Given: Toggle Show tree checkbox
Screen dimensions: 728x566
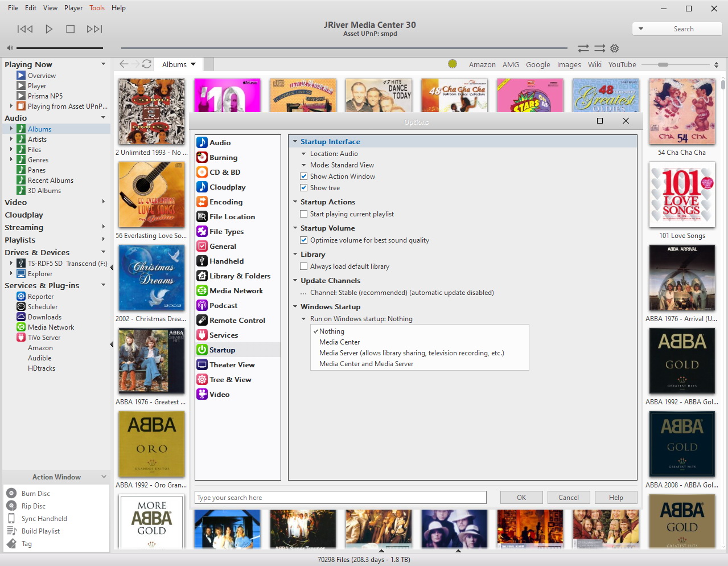Looking at the screenshot, I should [304, 188].
